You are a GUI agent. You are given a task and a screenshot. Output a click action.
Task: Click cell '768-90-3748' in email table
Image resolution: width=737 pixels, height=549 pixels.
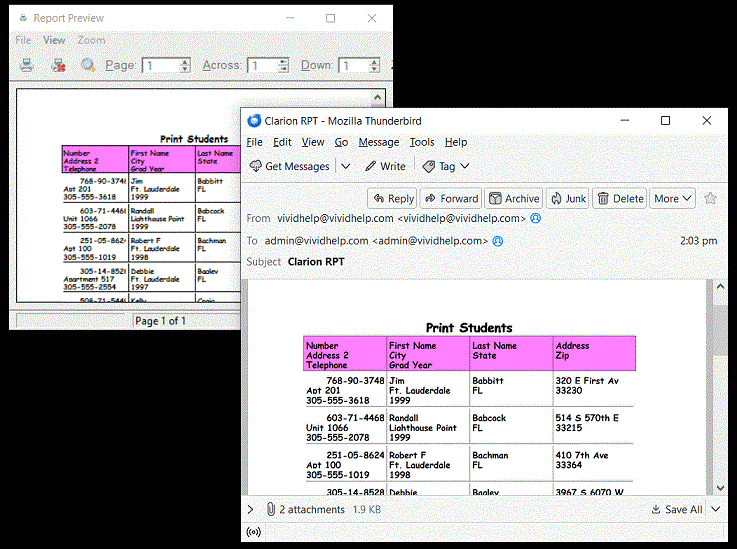[x=355, y=381]
